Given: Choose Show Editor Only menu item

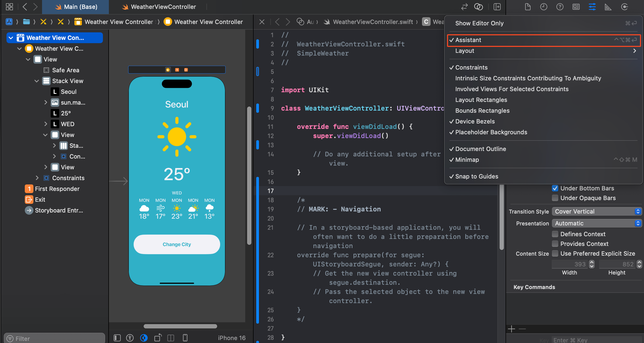Looking at the screenshot, I should (x=479, y=23).
